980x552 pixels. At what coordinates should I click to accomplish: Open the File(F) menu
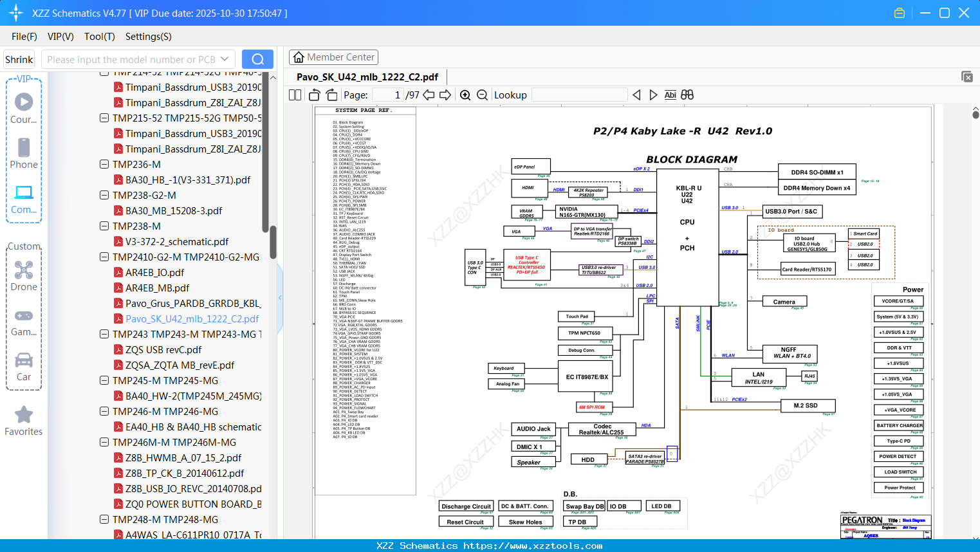point(24,37)
